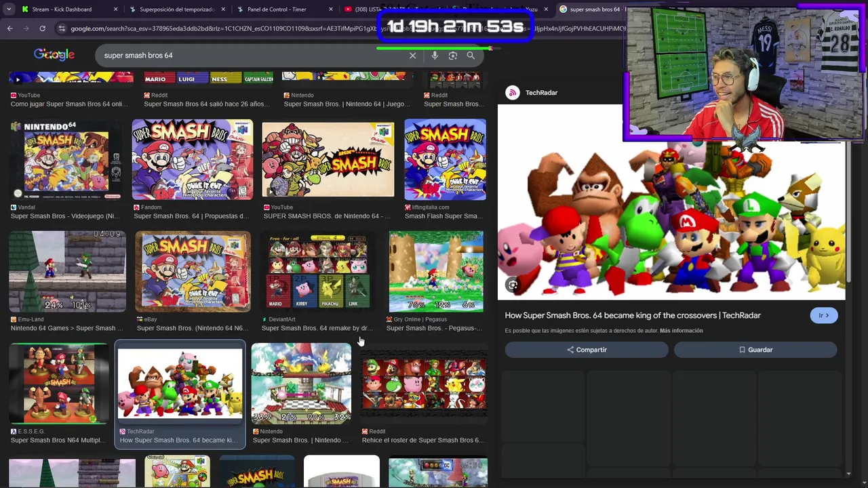868x488 pixels.
Task: Click 'Rehice el roster de Super Smash Bros 6...' caption
Action: point(423,440)
